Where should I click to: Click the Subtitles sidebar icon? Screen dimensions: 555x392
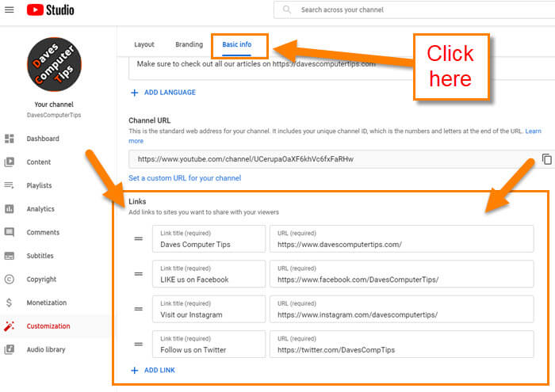click(x=10, y=256)
